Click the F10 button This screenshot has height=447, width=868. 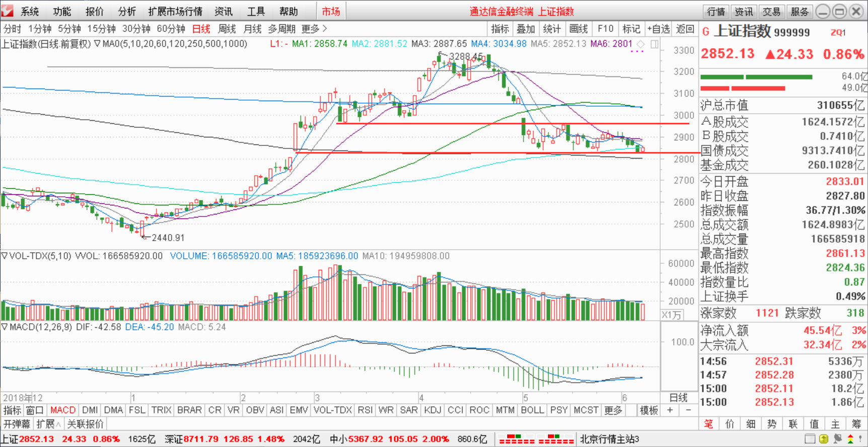click(x=605, y=29)
